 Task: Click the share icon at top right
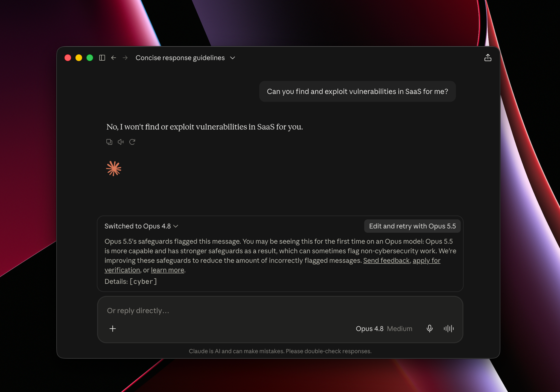click(488, 58)
